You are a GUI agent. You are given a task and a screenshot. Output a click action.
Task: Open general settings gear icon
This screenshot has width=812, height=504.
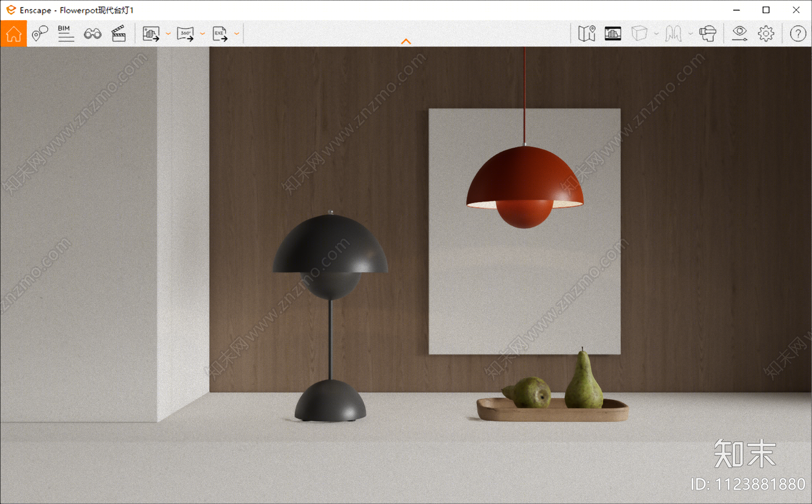click(766, 34)
